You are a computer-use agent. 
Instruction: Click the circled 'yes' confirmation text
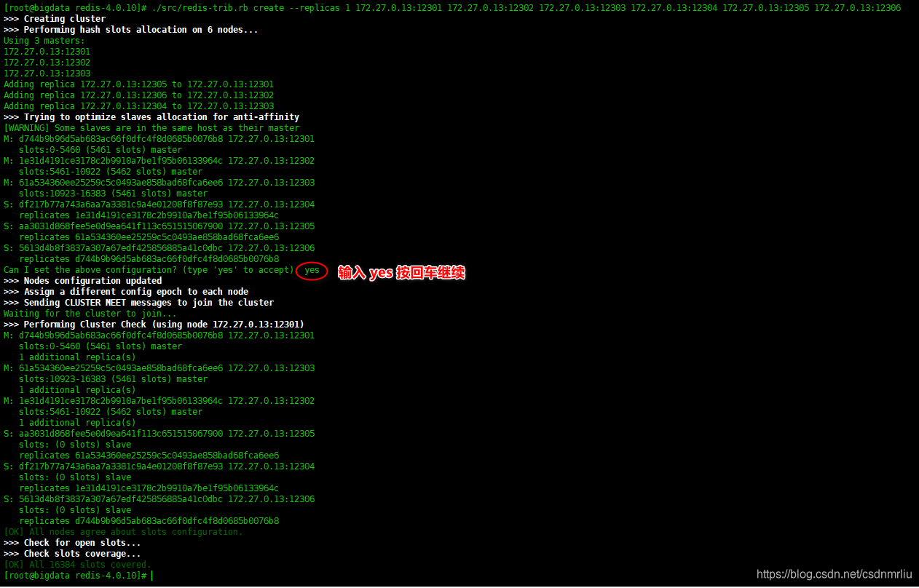click(x=312, y=270)
